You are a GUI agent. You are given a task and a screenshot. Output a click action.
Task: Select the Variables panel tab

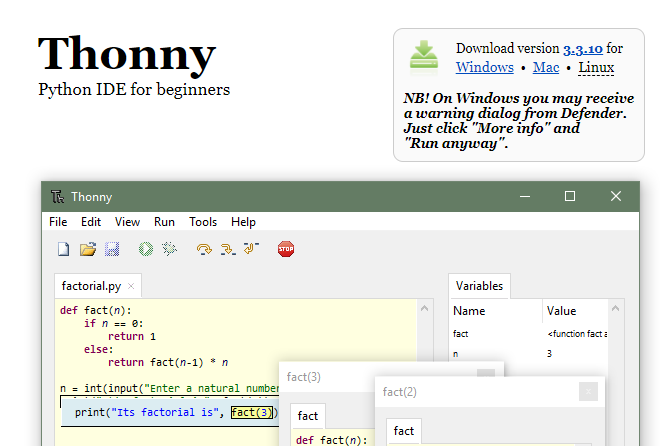point(479,286)
